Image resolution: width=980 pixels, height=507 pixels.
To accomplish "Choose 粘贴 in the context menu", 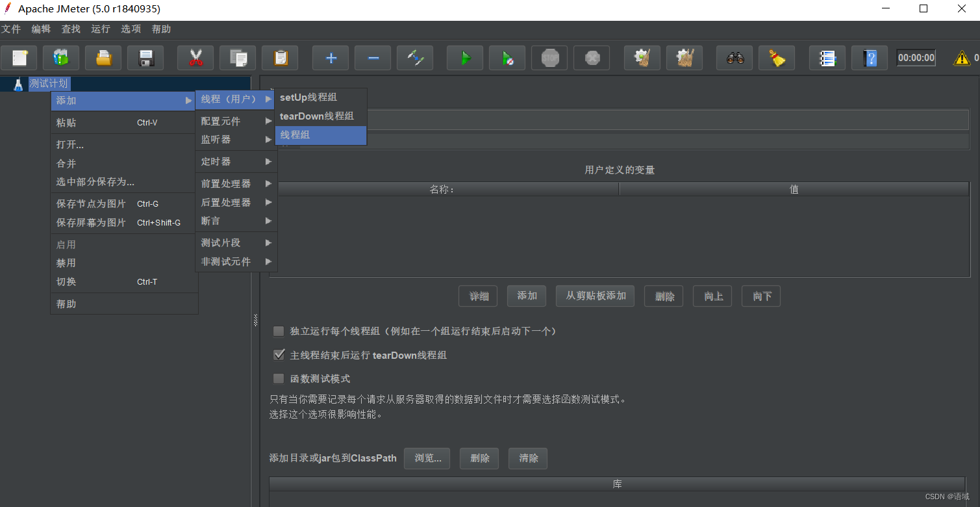I will click(x=124, y=123).
